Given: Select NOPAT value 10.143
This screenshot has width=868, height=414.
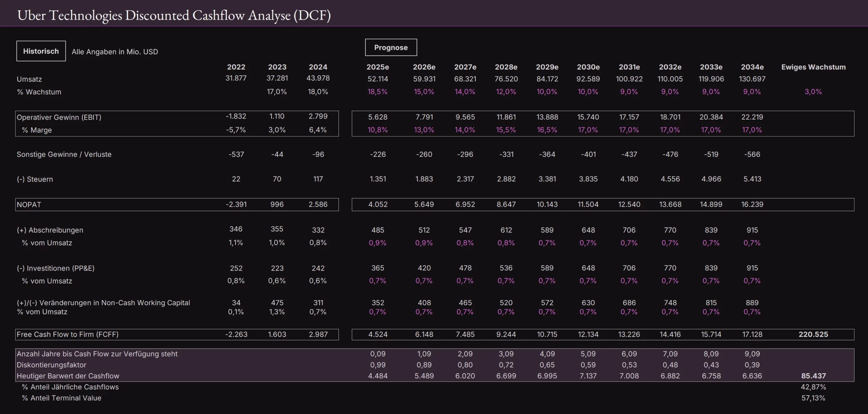Looking at the screenshot, I should coord(547,205).
